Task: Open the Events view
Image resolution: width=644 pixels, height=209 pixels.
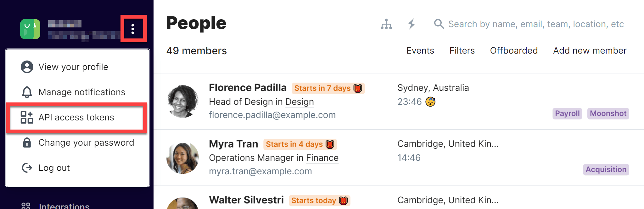Action: click(x=420, y=50)
